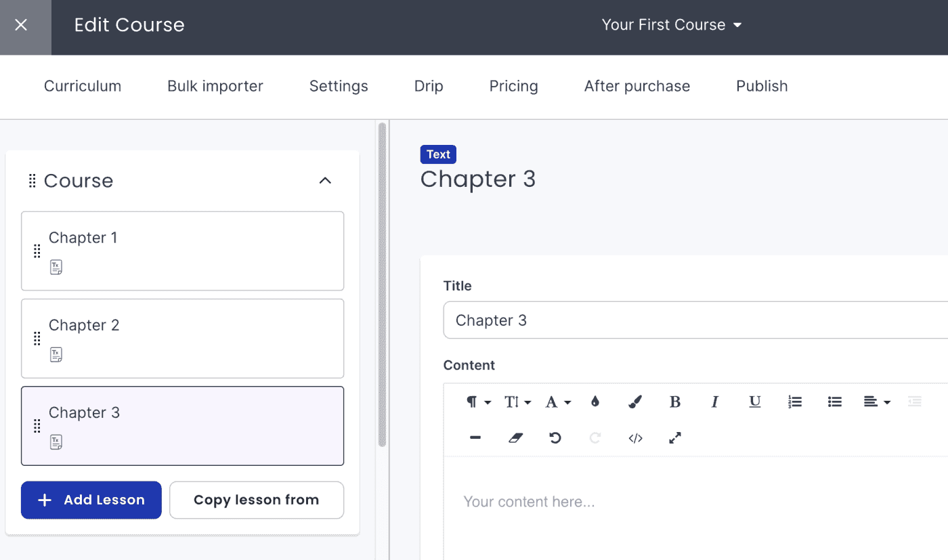Screen dimensions: 948x560
Task: Switch to the Curriculum tab
Action: point(83,86)
